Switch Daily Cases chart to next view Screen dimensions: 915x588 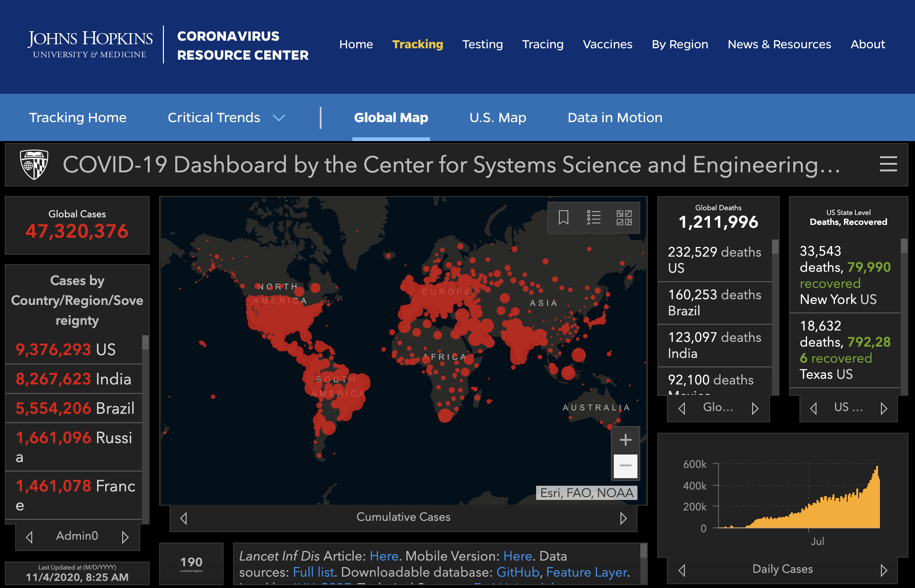(883, 570)
